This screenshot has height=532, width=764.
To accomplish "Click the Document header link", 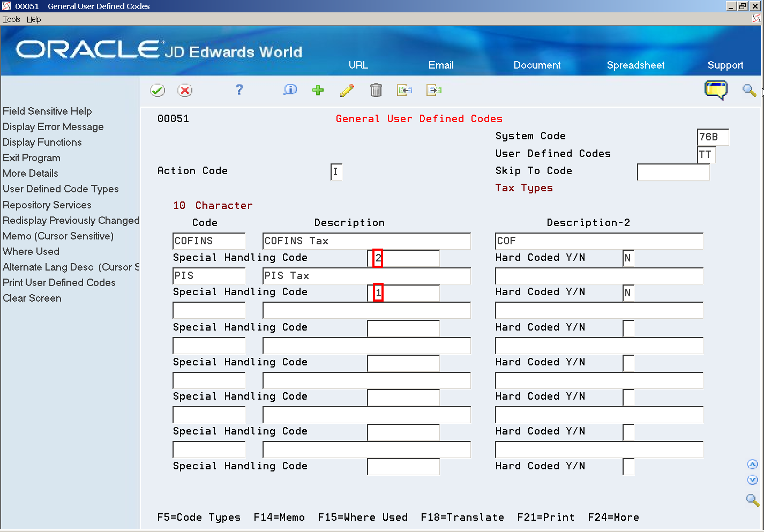I will [537, 65].
